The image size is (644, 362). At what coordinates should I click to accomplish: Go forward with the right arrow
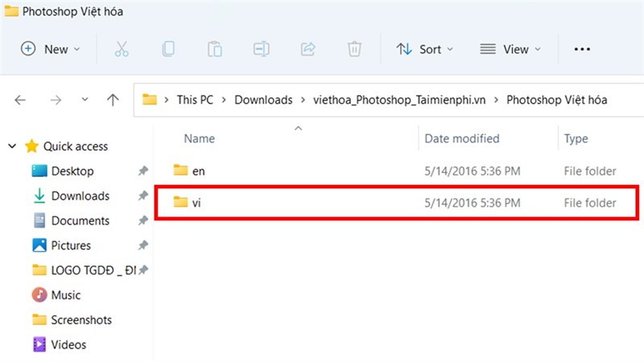click(x=56, y=100)
